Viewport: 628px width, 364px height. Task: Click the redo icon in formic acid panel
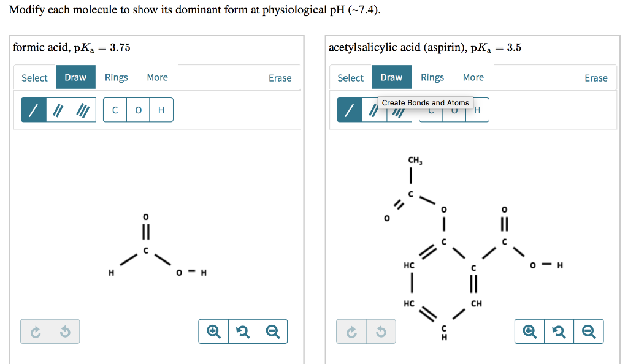(35, 331)
